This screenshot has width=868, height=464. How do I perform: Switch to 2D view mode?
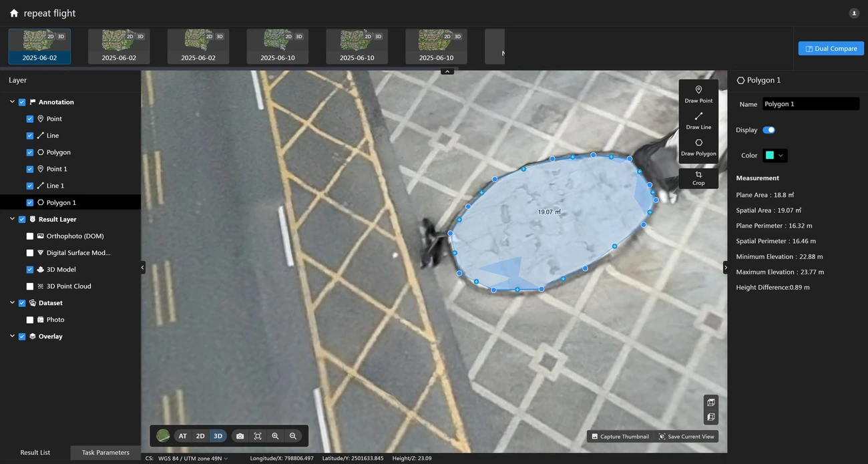tap(200, 436)
